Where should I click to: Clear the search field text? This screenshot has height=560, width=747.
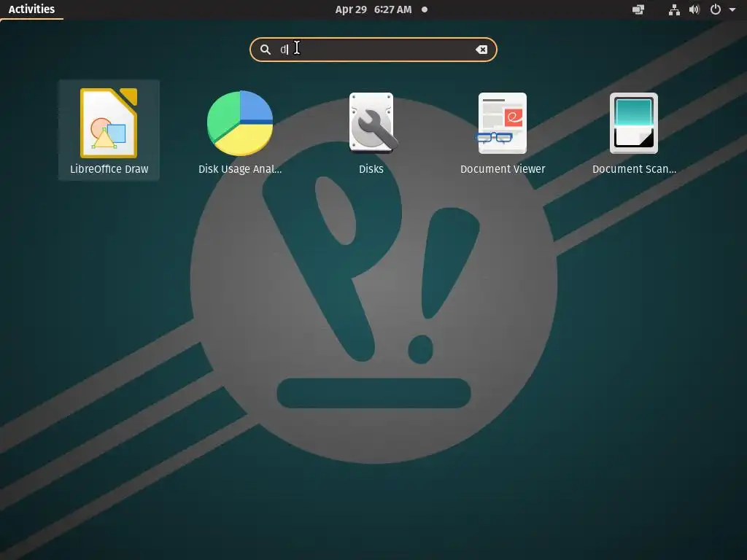(x=481, y=50)
